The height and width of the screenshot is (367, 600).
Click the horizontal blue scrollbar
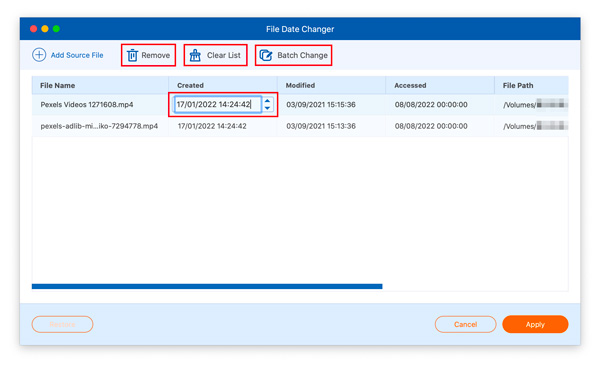tap(207, 286)
